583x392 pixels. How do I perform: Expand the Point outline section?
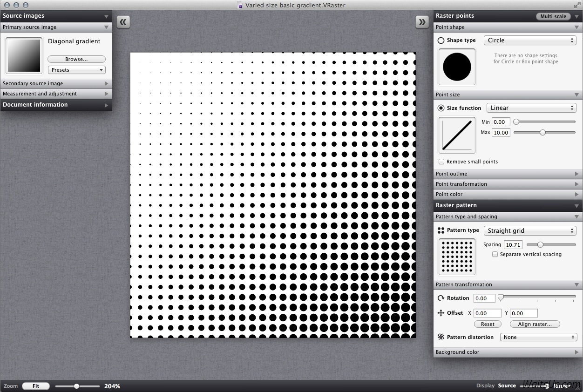click(508, 174)
